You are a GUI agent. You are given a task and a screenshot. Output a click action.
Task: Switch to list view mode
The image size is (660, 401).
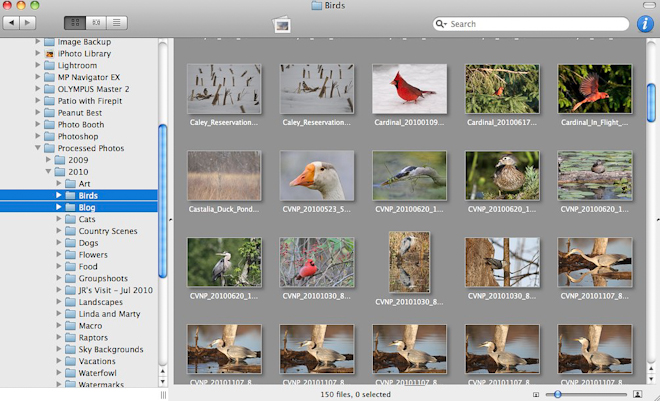point(117,23)
